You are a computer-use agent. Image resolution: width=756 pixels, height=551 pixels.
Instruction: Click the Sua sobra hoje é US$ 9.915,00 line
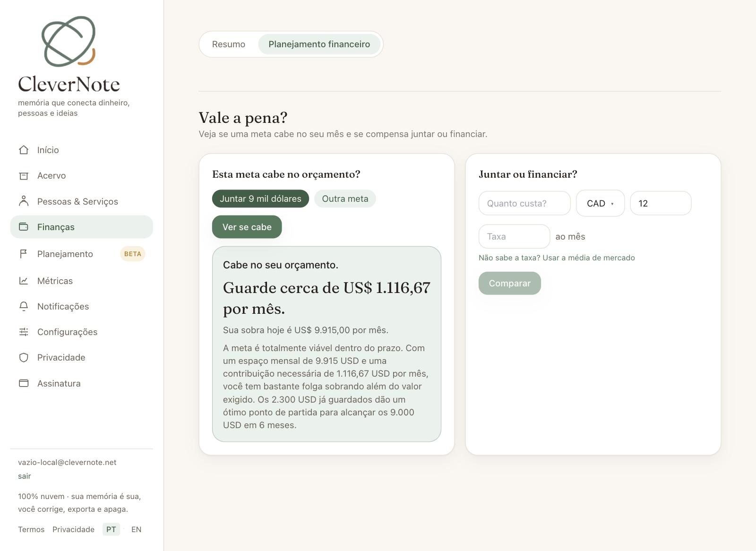click(x=306, y=330)
